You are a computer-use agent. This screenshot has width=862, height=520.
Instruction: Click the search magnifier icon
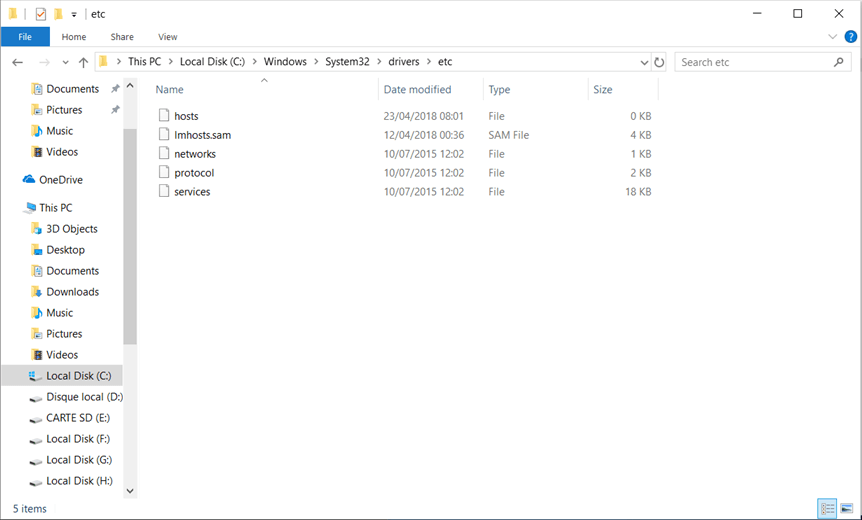coord(839,62)
